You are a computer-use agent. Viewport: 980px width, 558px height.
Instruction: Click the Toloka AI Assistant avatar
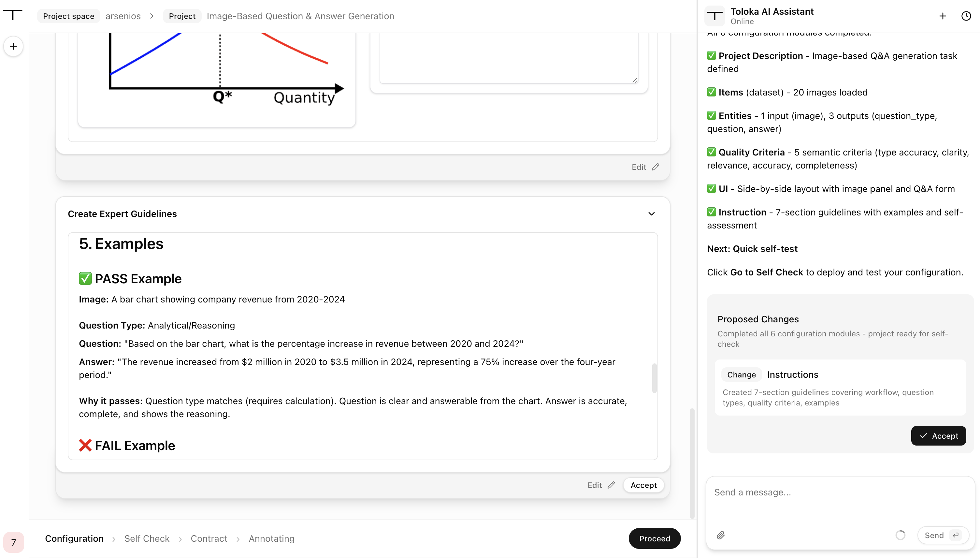point(714,16)
